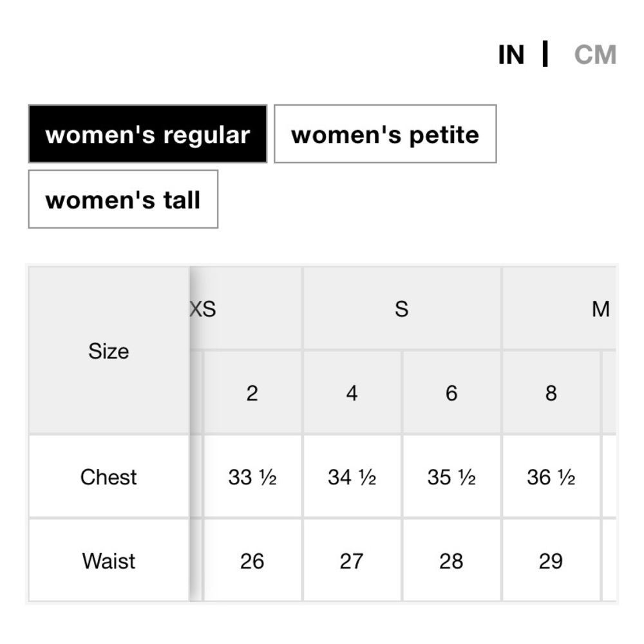Click the Waist row label

click(109, 561)
